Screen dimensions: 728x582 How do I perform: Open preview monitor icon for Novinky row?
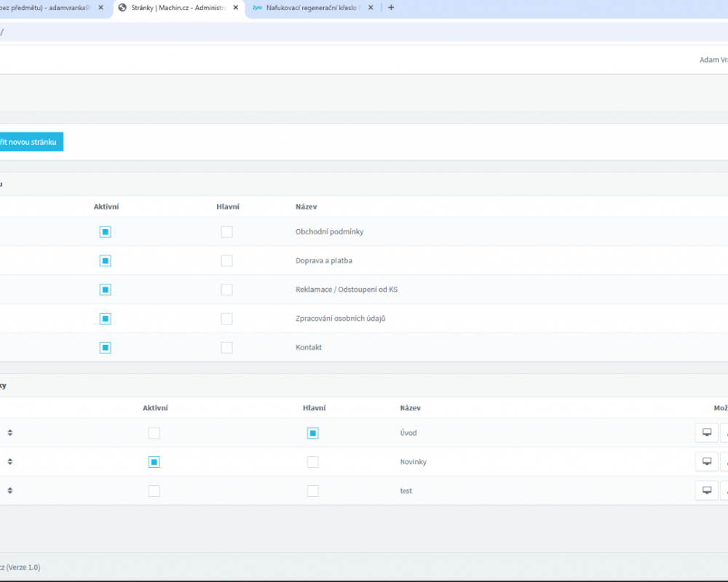[707, 461]
